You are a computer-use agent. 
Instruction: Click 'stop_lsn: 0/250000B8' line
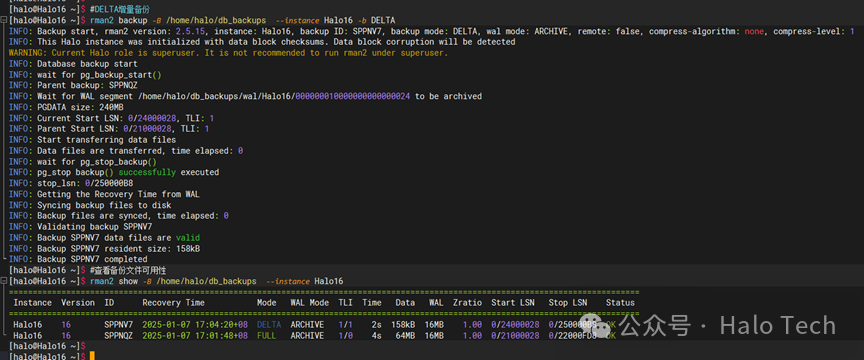coord(71,183)
